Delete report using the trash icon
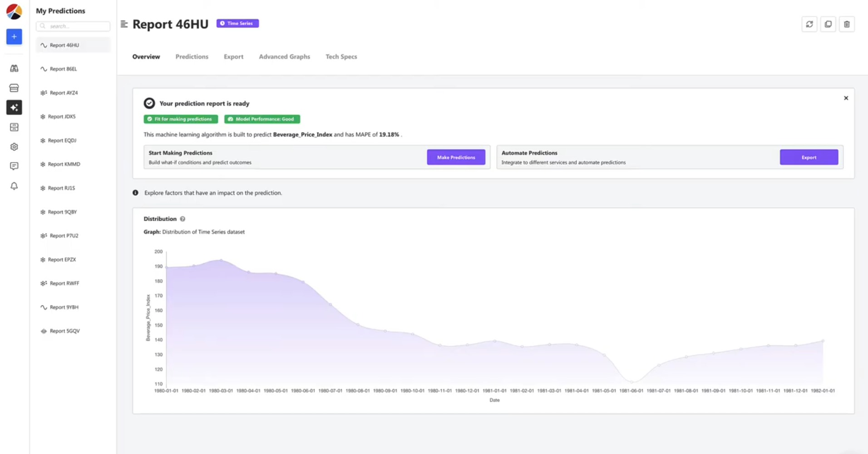 coord(847,24)
